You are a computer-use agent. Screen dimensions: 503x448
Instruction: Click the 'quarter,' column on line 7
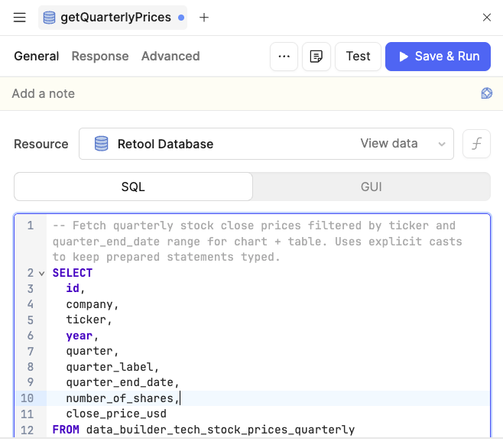[x=92, y=351]
